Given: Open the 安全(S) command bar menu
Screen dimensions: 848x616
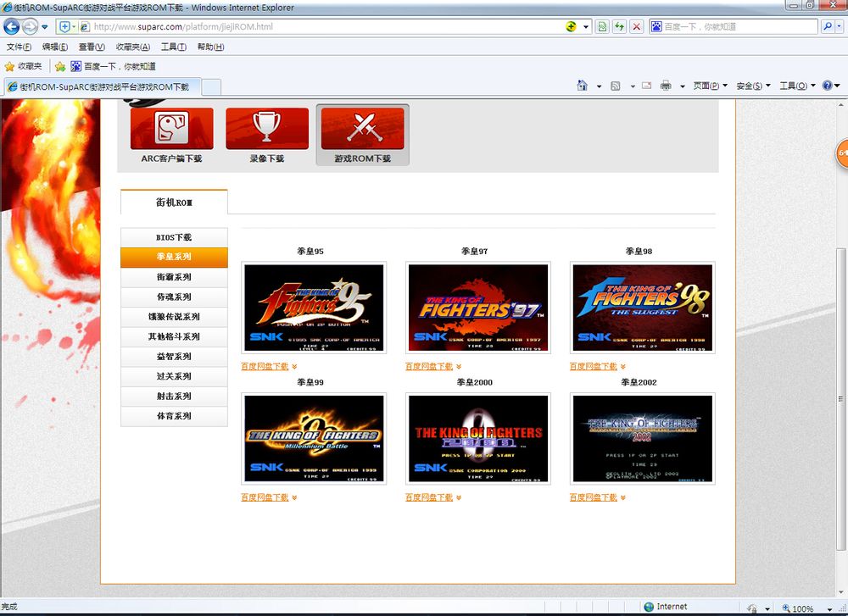Looking at the screenshot, I should pos(753,86).
